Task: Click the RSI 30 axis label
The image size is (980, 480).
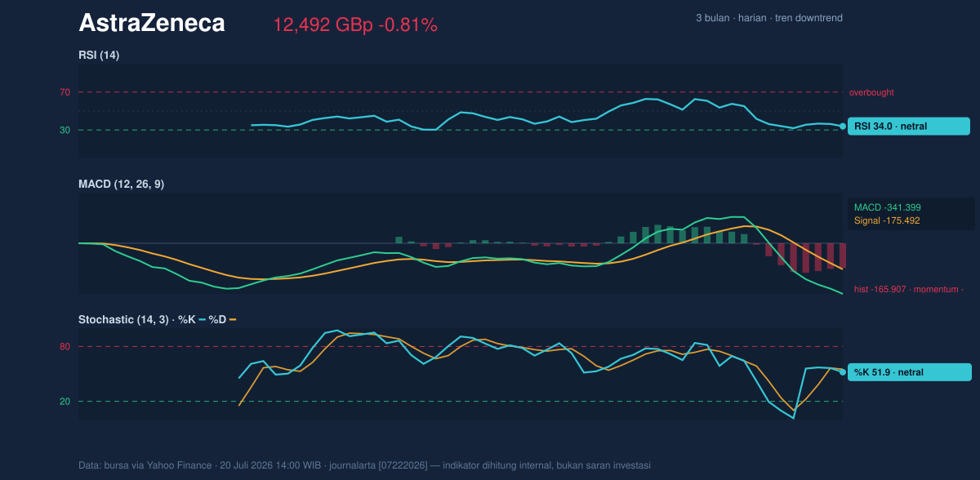Action: (65, 130)
